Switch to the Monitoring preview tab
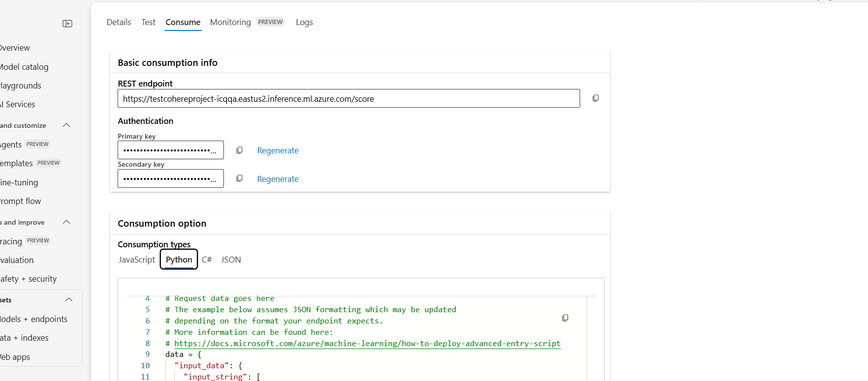 click(x=247, y=22)
